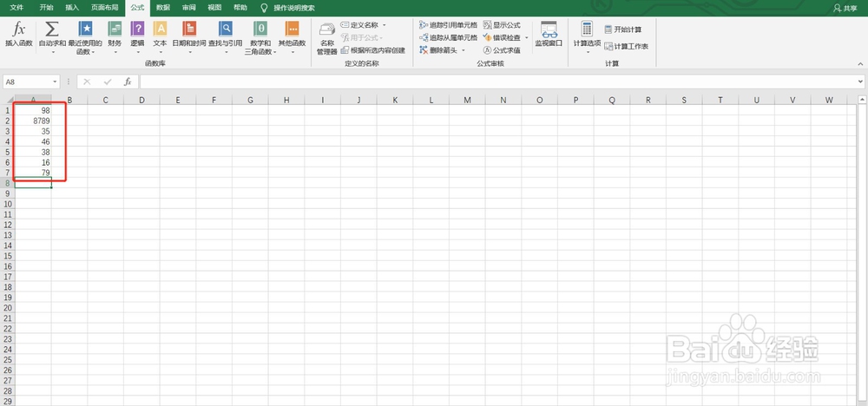The height and width of the screenshot is (406, 868).
Task: Select cell containing 35
Action: (x=33, y=131)
